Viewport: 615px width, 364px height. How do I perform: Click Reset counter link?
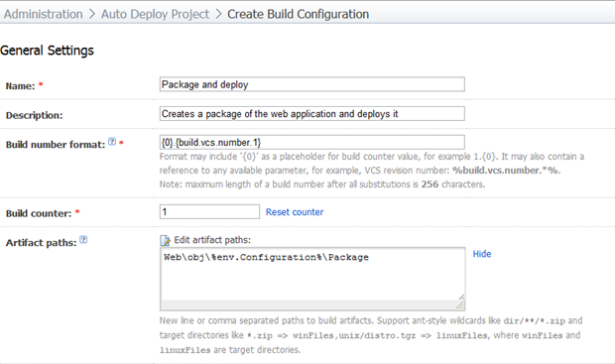pyautogui.click(x=295, y=212)
